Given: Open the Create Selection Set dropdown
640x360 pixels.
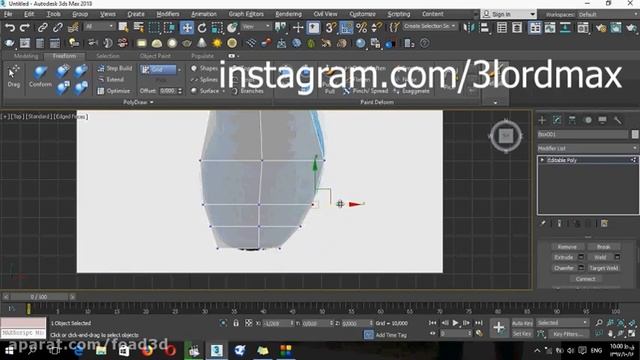Looking at the screenshot, I should (429, 27).
